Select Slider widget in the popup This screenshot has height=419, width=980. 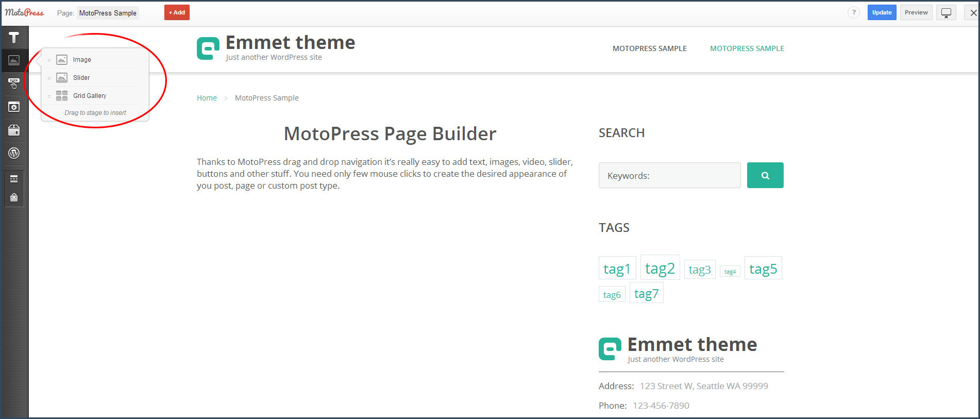point(94,78)
